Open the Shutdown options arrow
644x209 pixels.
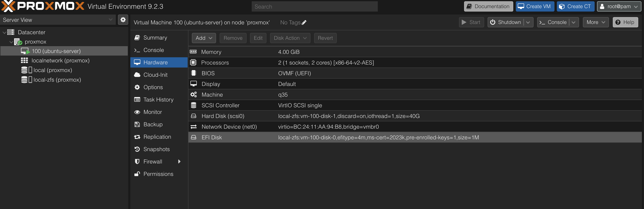(528, 22)
